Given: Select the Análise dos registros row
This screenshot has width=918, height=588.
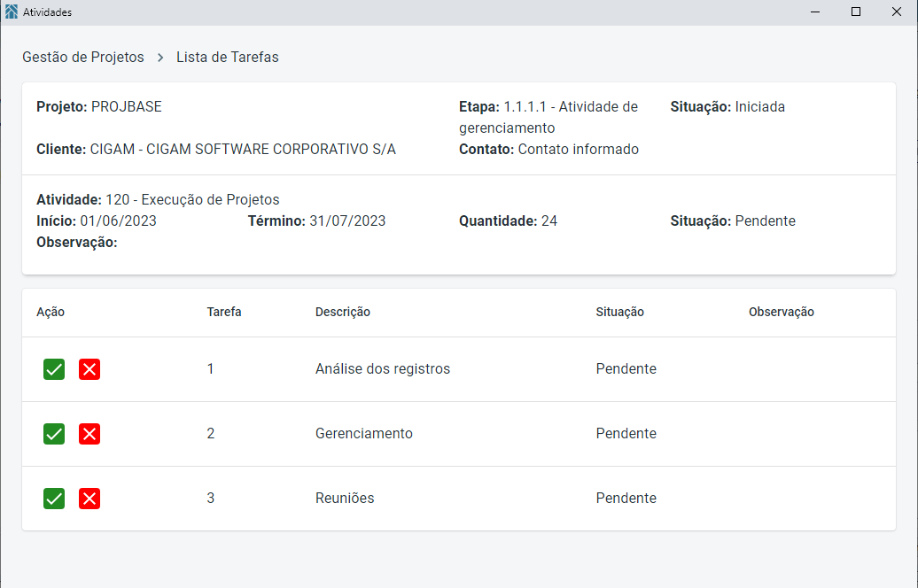Looking at the screenshot, I should tap(383, 368).
